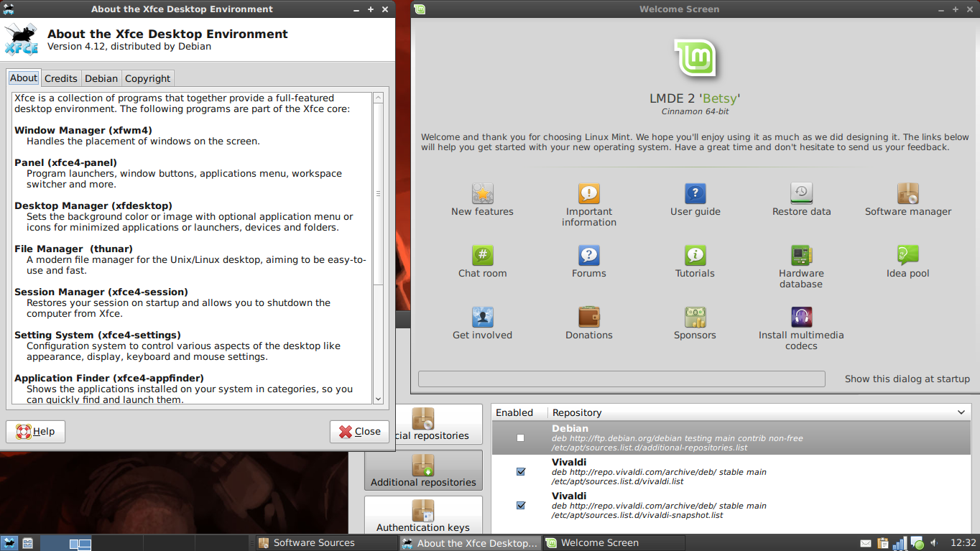Select the Additional repositories button
Screen dimensions: 980x551
[x=423, y=470]
